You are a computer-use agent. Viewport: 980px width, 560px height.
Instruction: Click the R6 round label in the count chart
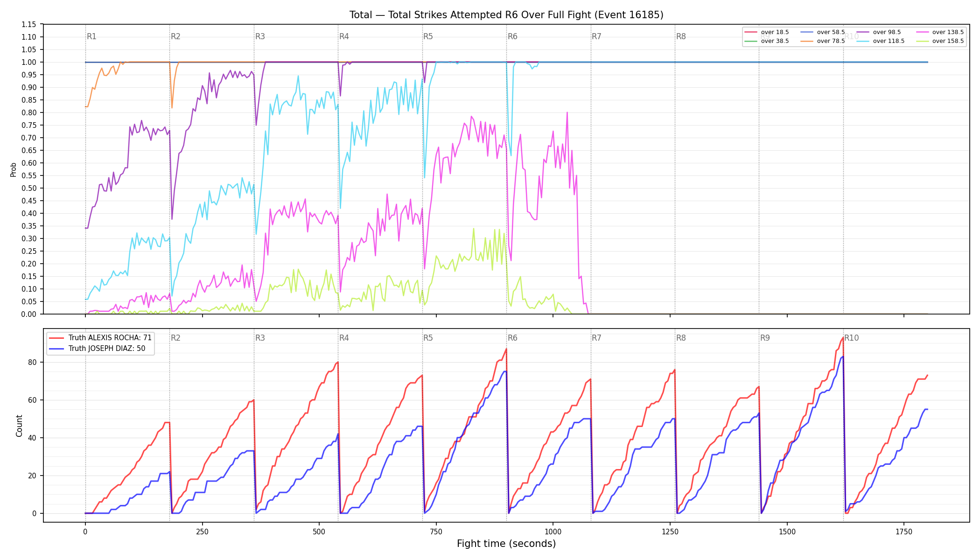pyautogui.click(x=512, y=338)
